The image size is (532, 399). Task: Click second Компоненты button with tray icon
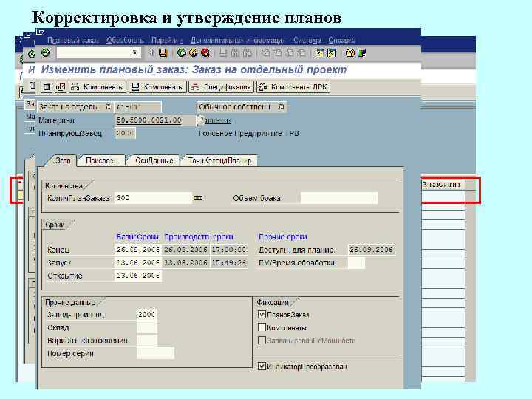[x=158, y=87]
